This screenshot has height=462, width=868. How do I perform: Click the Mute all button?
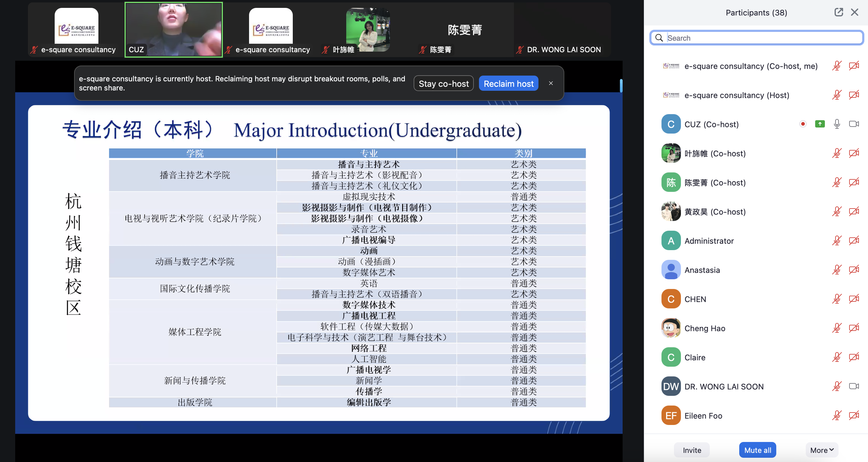[x=757, y=450]
